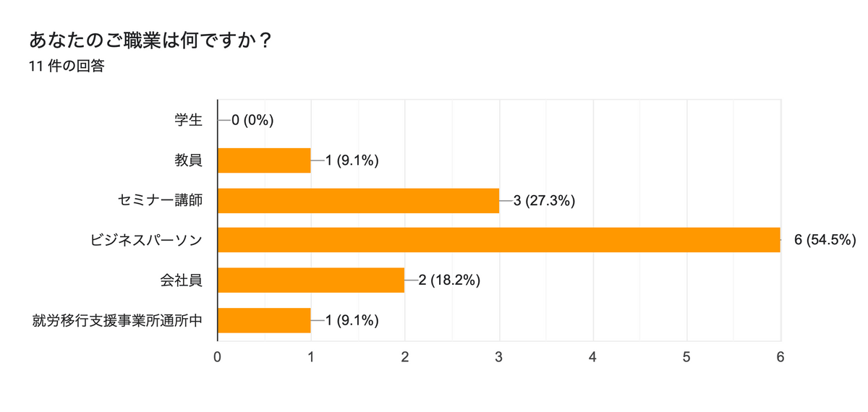Select the 会社員 orange bar
This screenshot has height=412, width=868.
[x=311, y=280]
